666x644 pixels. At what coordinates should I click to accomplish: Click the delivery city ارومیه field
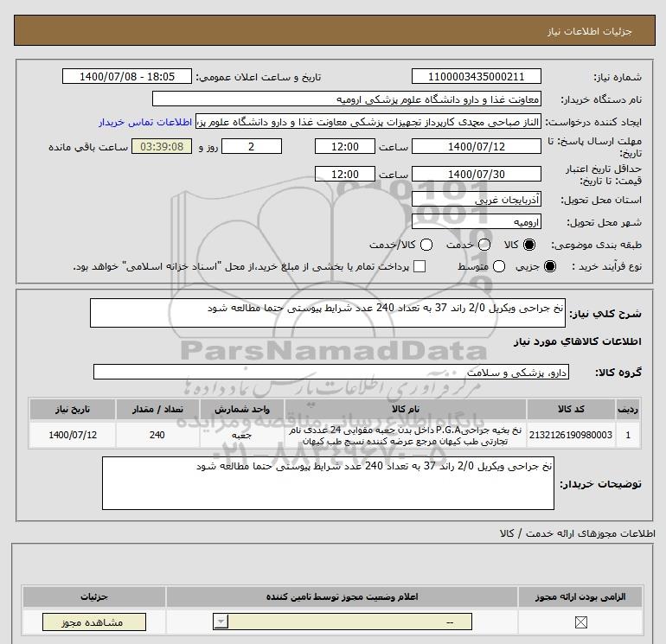(x=476, y=221)
